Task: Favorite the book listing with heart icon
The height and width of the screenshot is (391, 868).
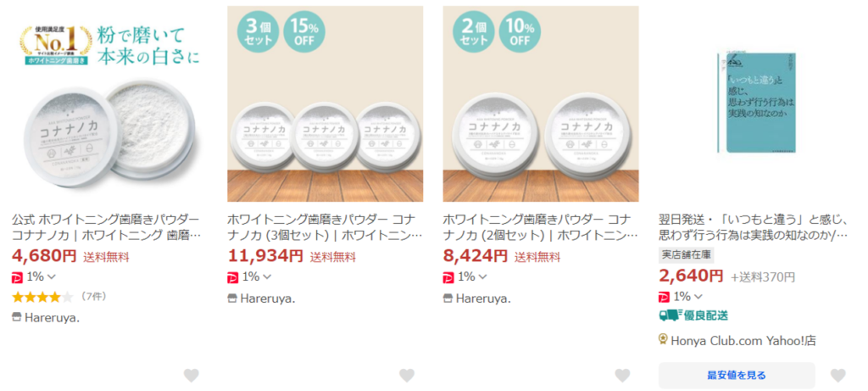Action: tap(837, 375)
